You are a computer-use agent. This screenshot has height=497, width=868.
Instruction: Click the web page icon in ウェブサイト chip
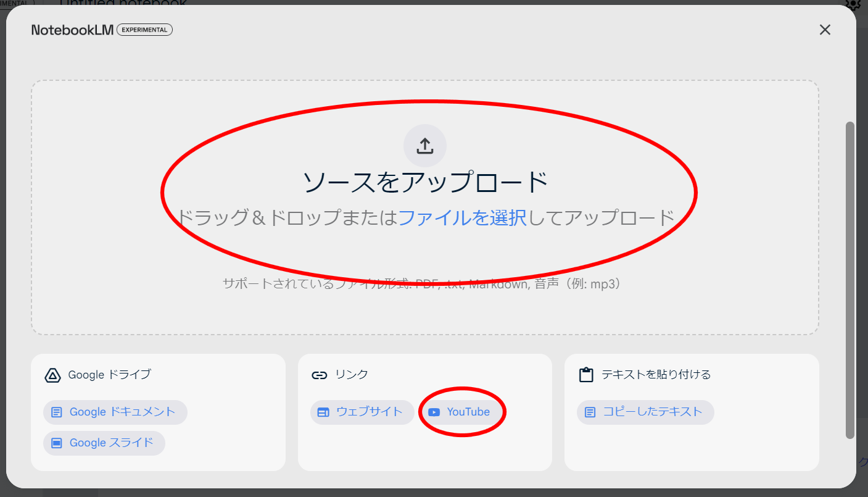pyautogui.click(x=323, y=412)
